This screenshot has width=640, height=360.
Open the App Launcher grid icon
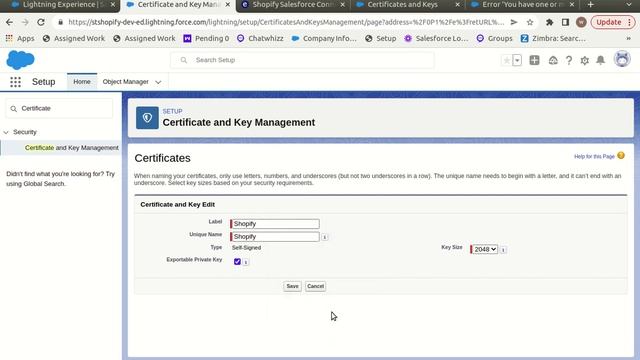16,82
